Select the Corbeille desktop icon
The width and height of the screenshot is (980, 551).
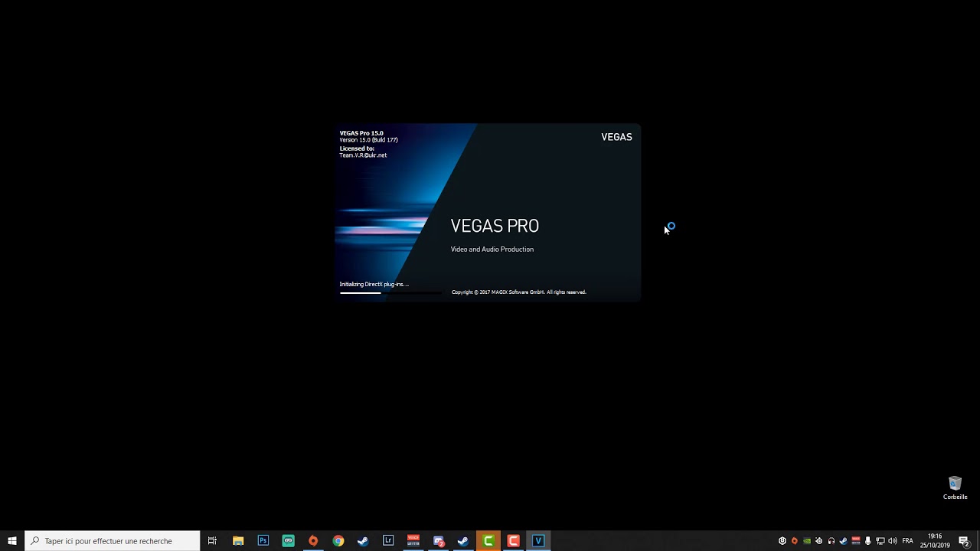coord(955,487)
